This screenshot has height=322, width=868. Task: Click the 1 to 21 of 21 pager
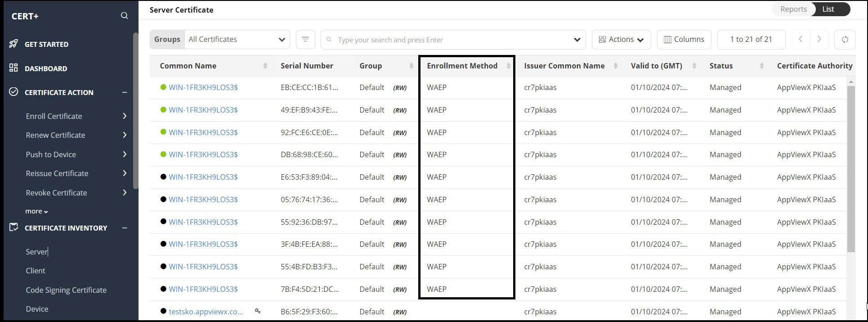coord(751,40)
